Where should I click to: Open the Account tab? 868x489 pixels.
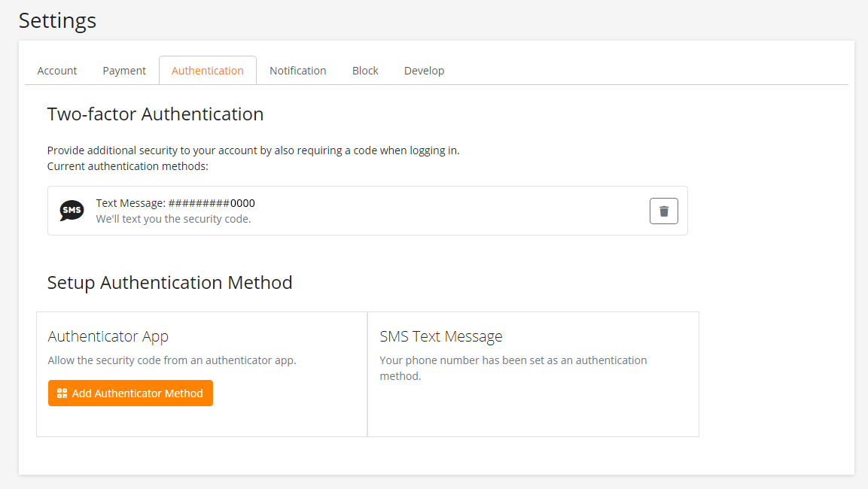pyautogui.click(x=57, y=71)
